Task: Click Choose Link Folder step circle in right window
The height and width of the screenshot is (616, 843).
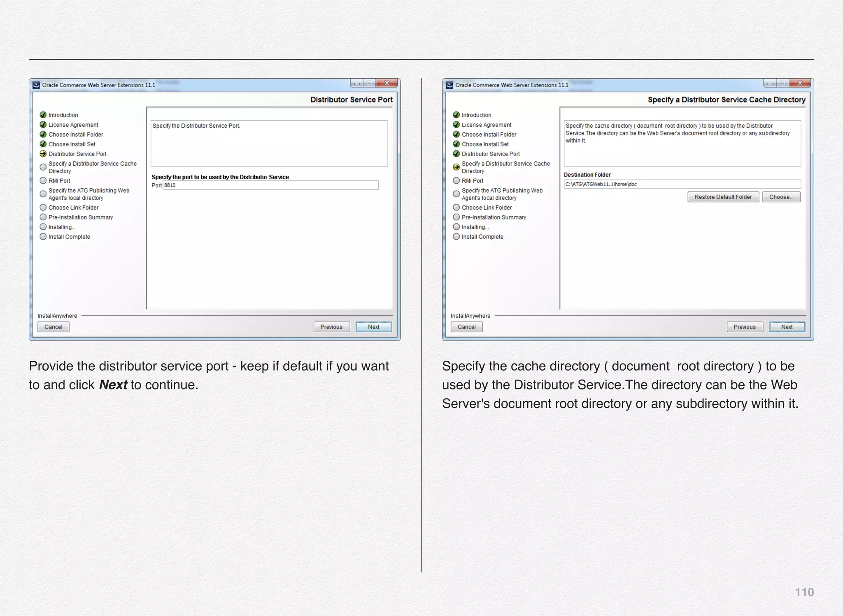Action: 456,208
